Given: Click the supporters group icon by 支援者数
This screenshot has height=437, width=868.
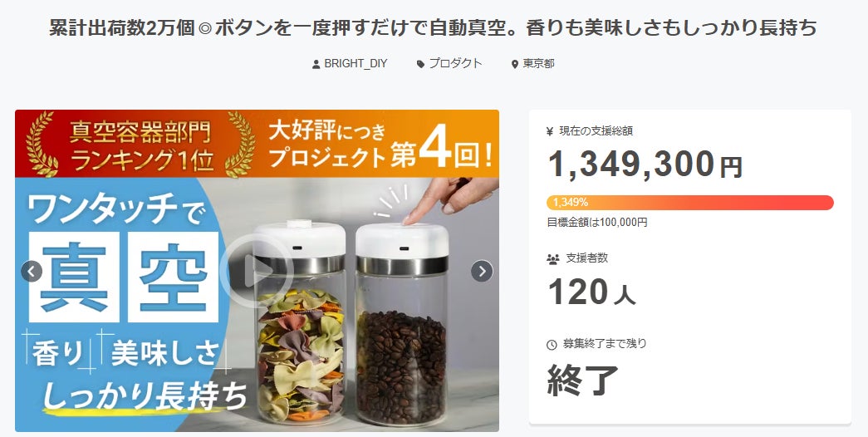Looking at the screenshot, I should [552, 258].
